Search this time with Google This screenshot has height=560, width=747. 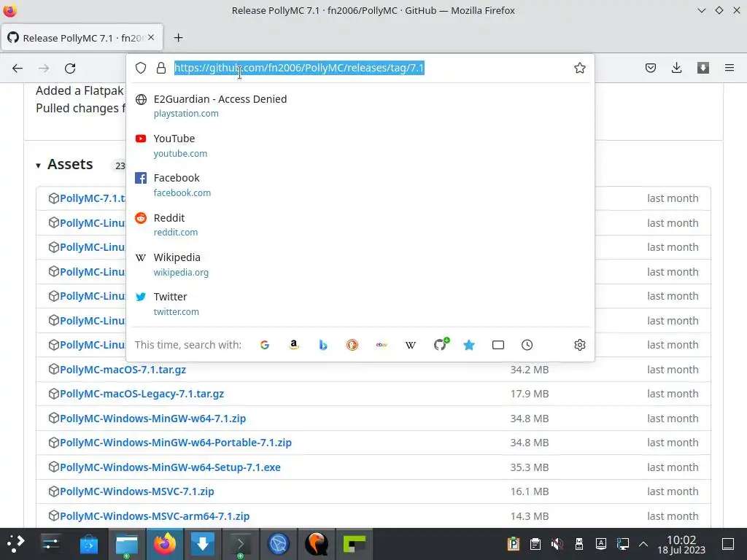265,345
